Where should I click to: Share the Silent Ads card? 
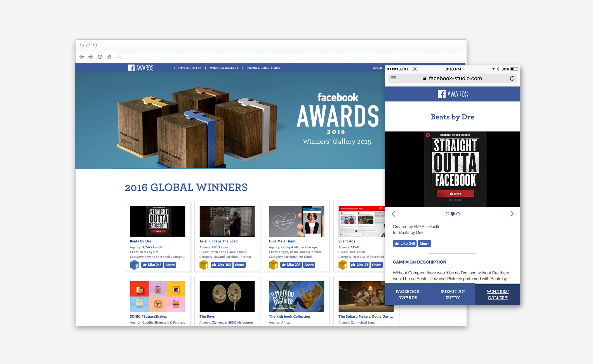pyautogui.click(x=377, y=265)
